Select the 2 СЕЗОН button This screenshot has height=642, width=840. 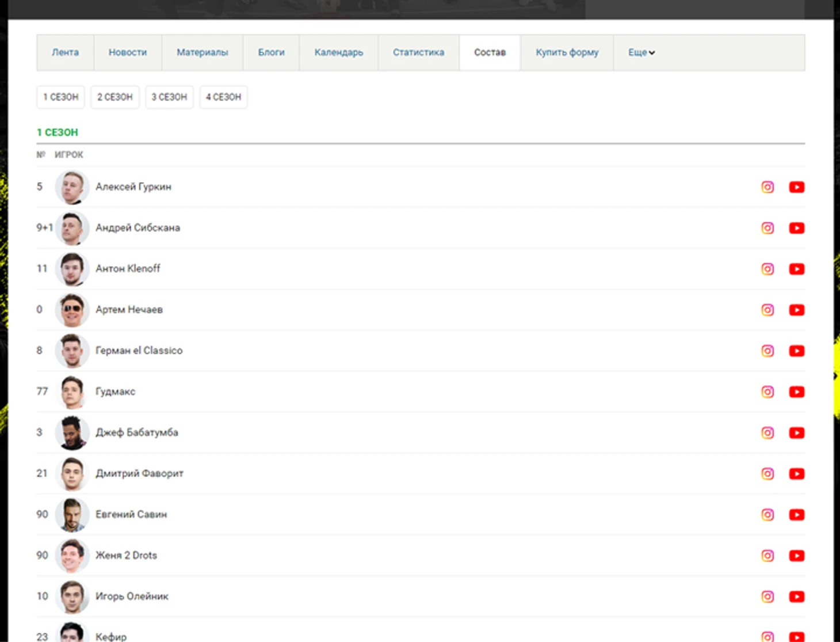(114, 97)
